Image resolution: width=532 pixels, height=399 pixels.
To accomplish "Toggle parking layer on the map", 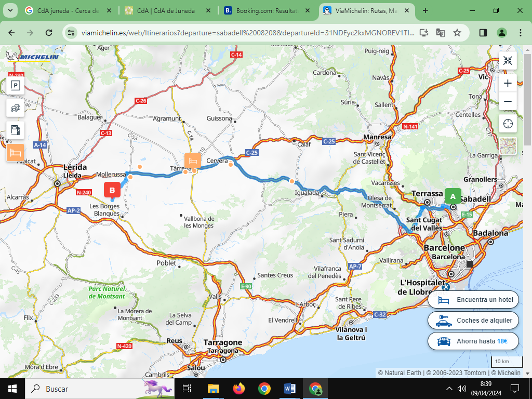I will (x=15, y=86).
